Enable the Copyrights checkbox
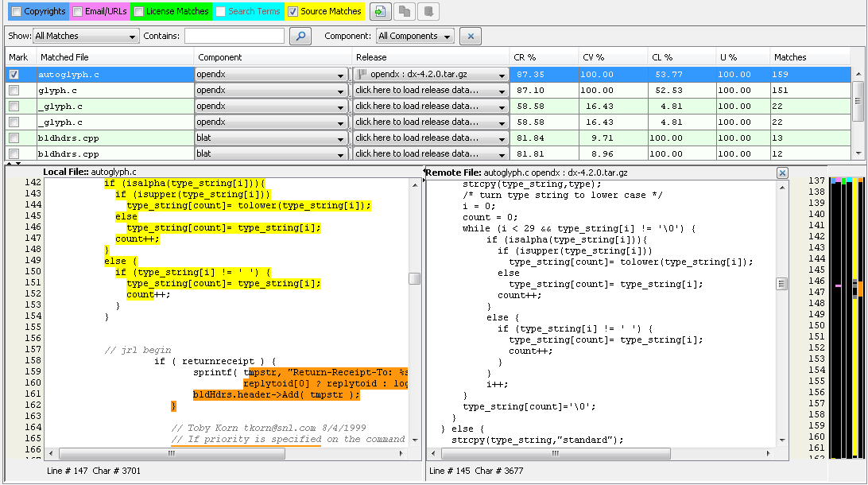Screen dimensions: 868x485 [15, 12]
